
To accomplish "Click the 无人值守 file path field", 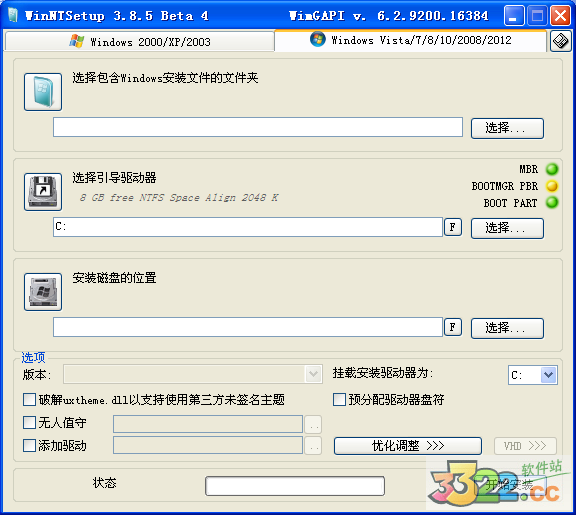I will (x=208, y=424).
